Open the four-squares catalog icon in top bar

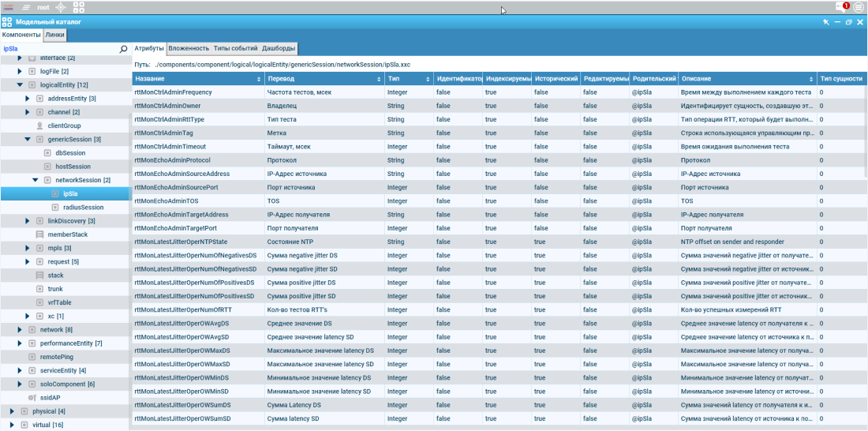pyautogui.click(x=79, y=7)
